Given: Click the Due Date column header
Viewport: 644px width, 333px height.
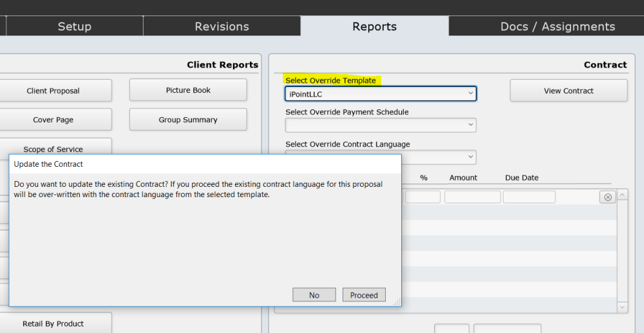Looking at the screenshot, I should coord(522,178).
